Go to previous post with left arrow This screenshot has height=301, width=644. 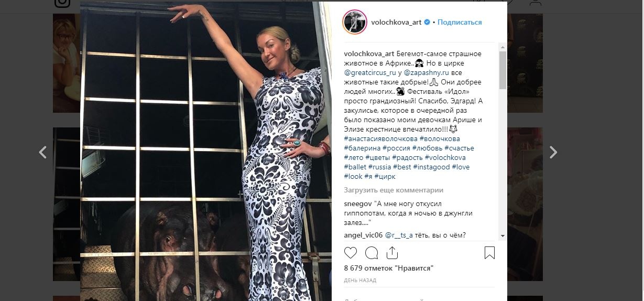coord(43,152)
